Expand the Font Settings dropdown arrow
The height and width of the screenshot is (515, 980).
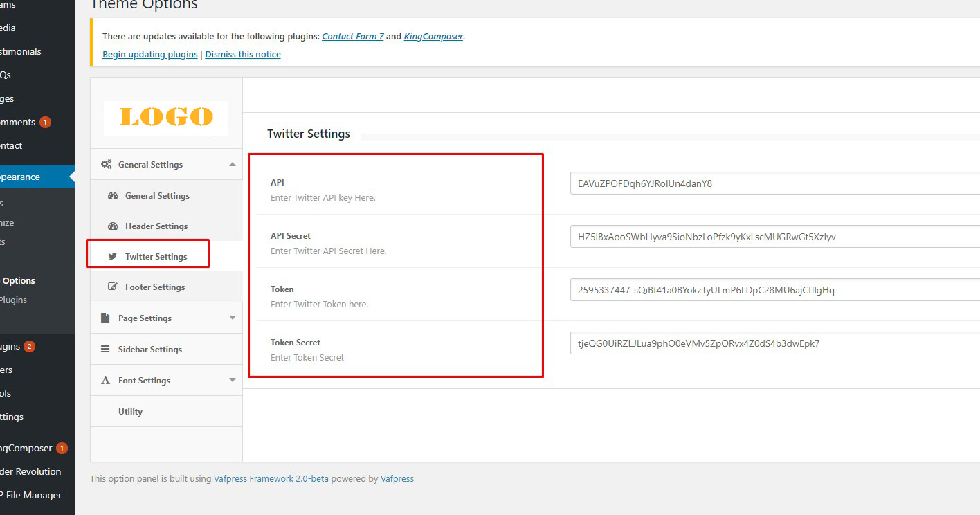pyautogui.click(x=233, y=381)
